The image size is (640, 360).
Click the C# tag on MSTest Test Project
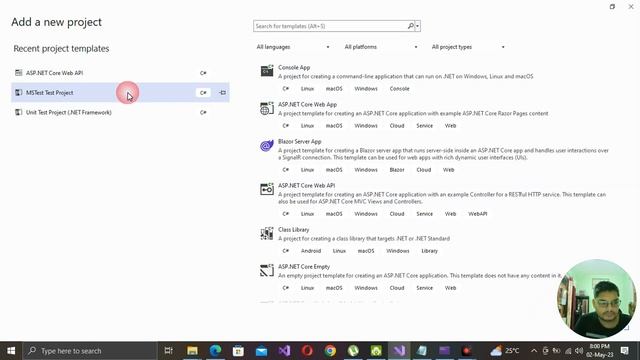click(x=203, y=93)
